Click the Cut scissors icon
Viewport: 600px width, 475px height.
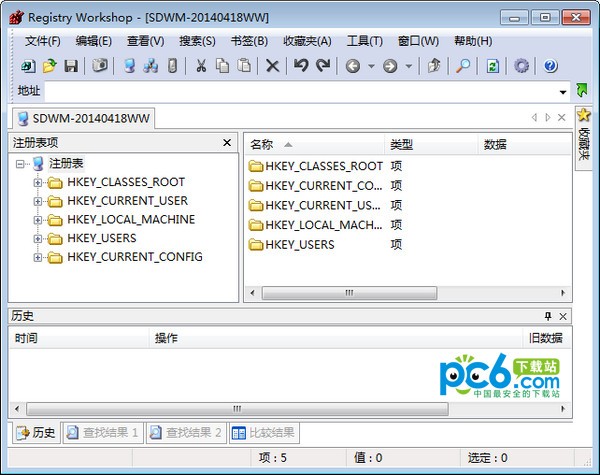(201, 66)
